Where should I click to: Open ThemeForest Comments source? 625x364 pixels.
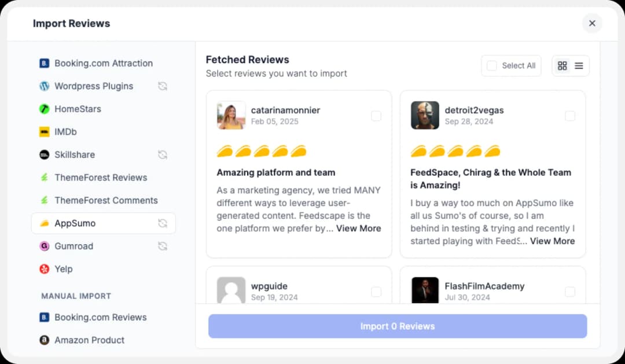pyautogui.click(x=105, y=200)
